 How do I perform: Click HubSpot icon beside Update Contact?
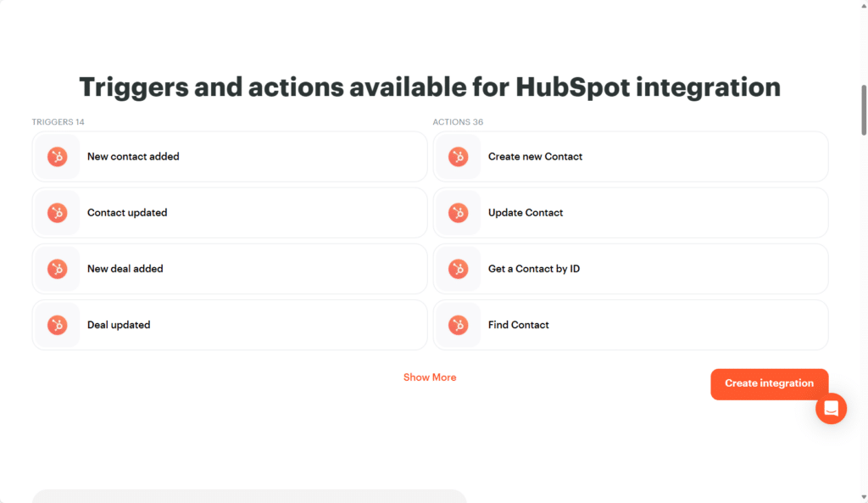459,213
